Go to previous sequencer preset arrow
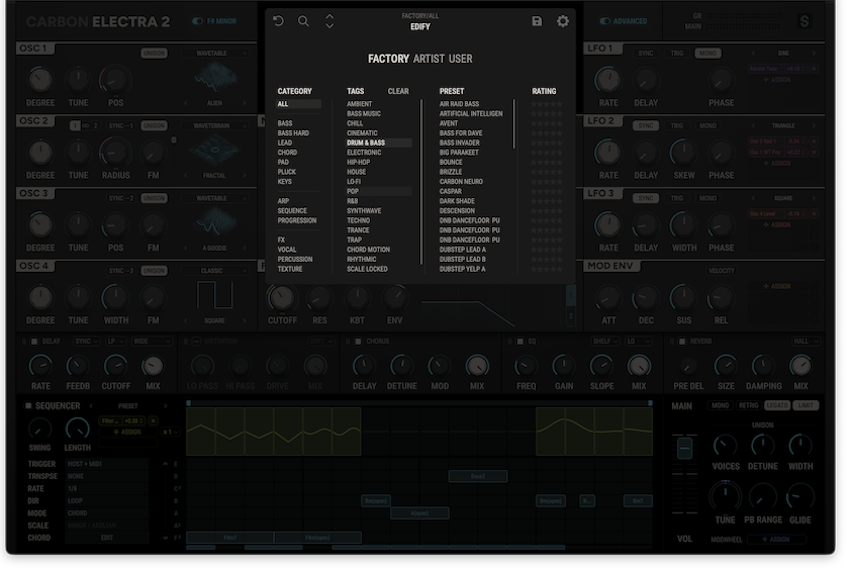Viewport: 850px width, 571px height. click(91, 406)
